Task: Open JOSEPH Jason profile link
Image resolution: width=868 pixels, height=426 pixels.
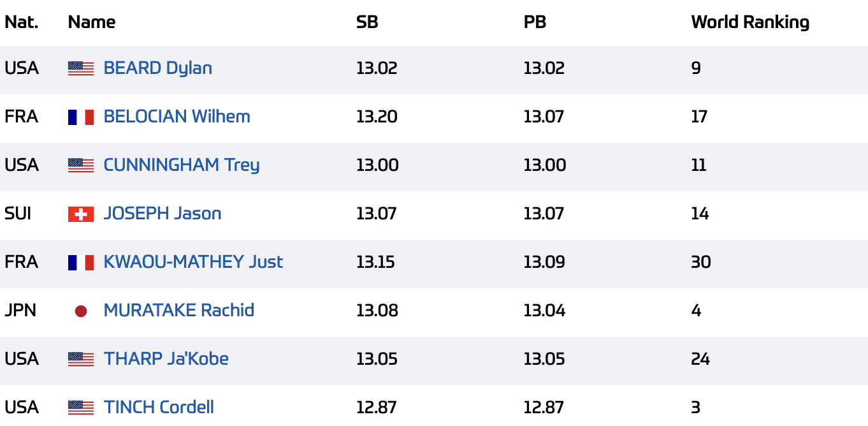Action: coord(163,214)
